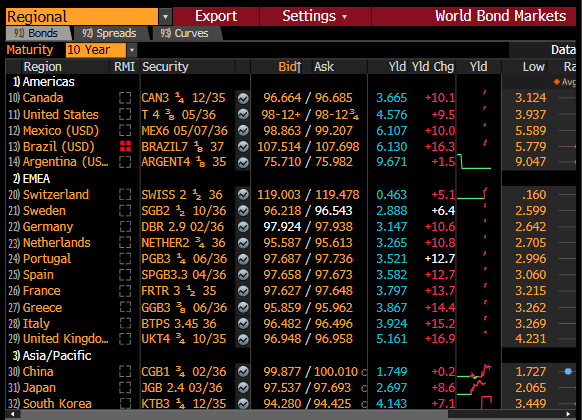Click chart icon next to BTPS 3.45 36
582x420 pixels.
click(243, 324)
